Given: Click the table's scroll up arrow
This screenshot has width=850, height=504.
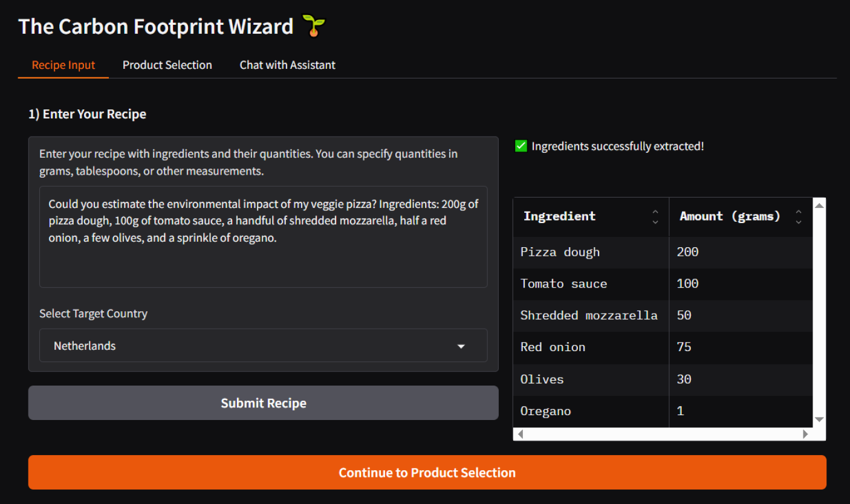Looking at the screenshot, I should pos(819,205).
